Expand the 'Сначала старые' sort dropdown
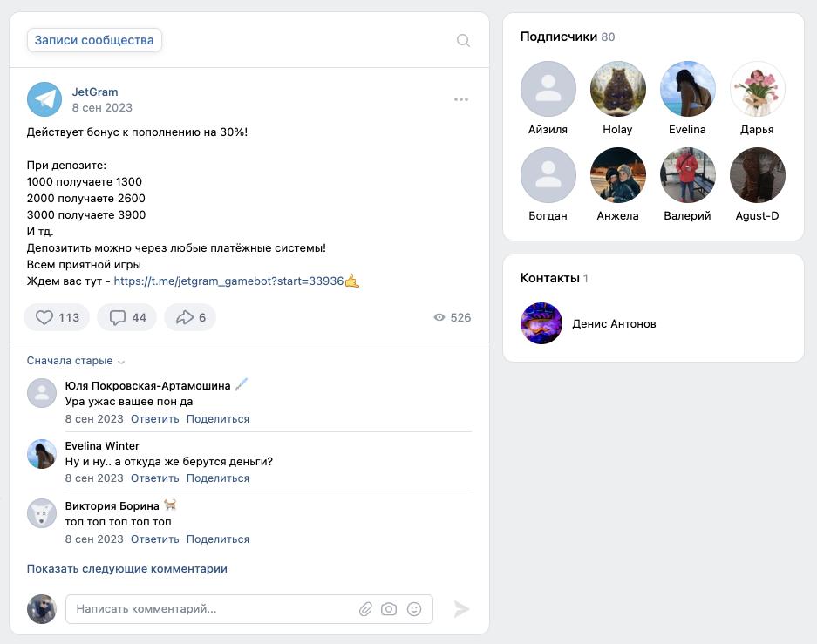The width and height of the screenshot is (817, 644). point(76,361)
